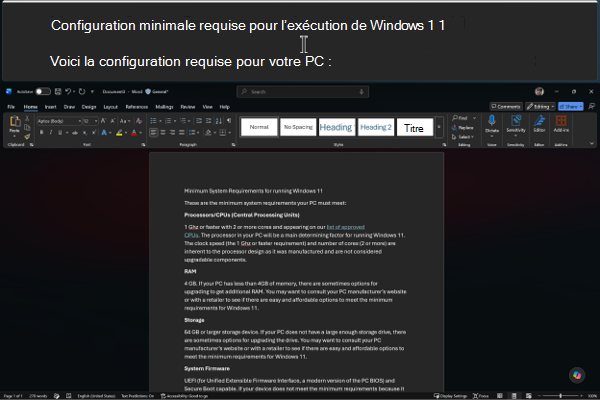Image resolution: width=600 pixels, height=400 pixels.
Task: Open the font color dropdown arrow
Action: click(140, 132)
